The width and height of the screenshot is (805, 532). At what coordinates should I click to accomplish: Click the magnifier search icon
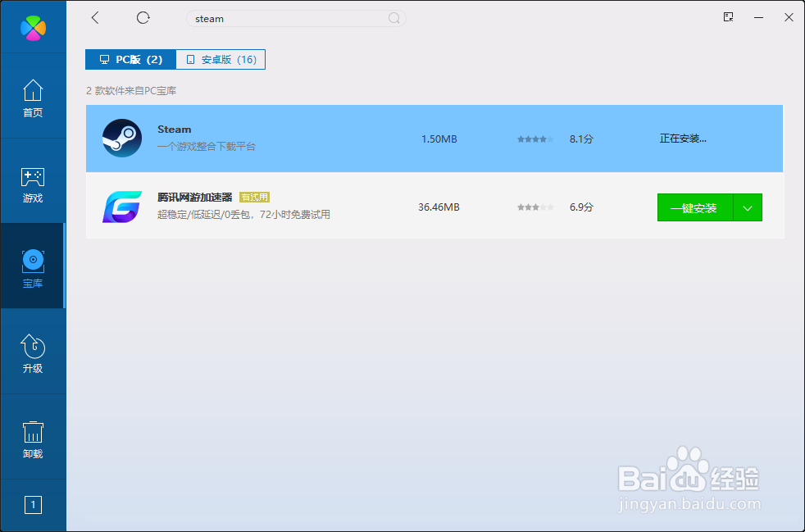(x=393, y=19)
